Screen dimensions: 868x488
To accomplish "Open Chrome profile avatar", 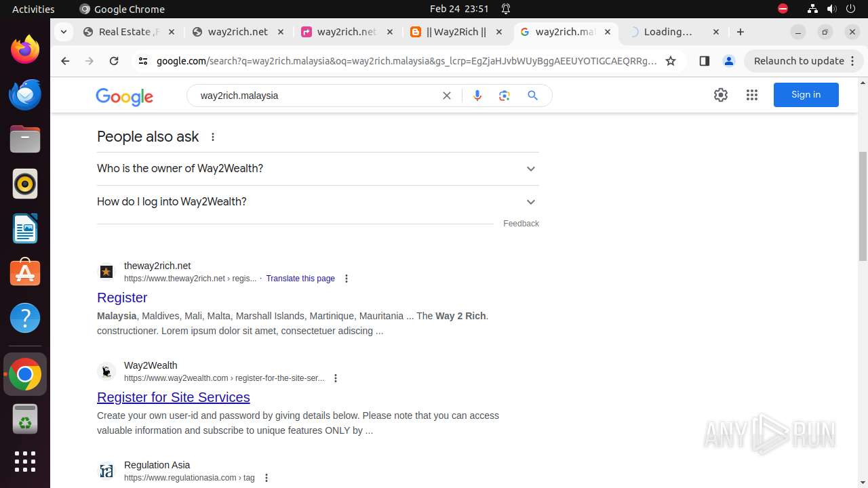I will click(729, 61).
